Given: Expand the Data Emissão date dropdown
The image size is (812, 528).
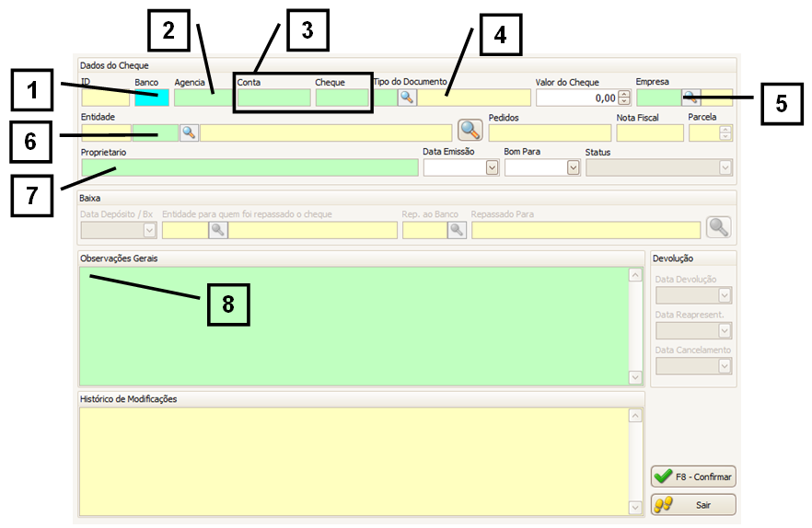Looking at the screenshot, I should coord(492,167).
